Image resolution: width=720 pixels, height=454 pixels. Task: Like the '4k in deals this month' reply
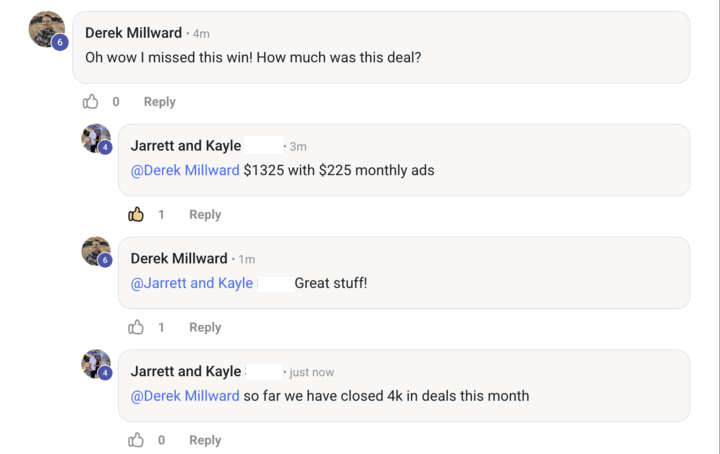[x=136, y=440]
